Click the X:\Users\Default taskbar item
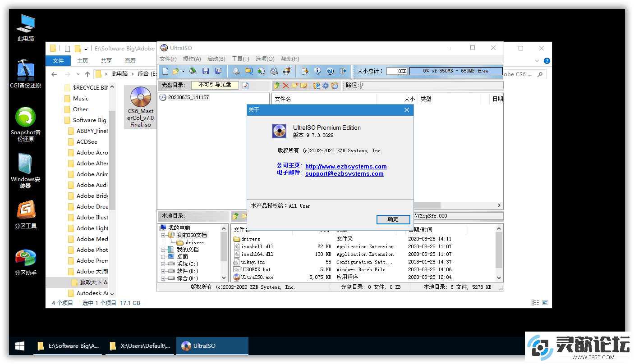 coord(139,346)
